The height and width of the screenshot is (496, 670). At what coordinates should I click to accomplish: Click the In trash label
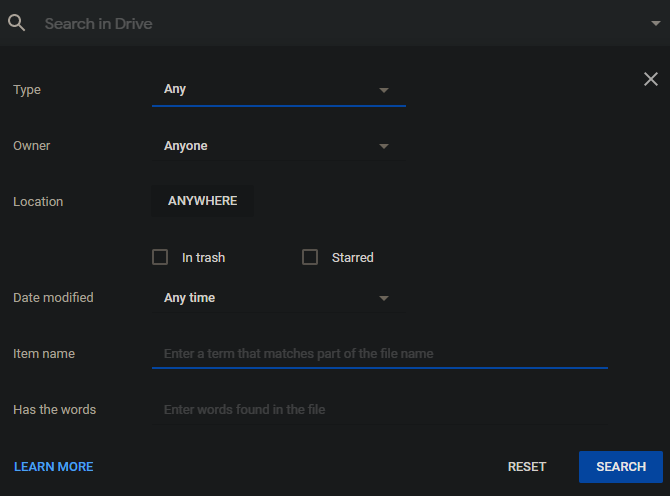click(203, 258)
